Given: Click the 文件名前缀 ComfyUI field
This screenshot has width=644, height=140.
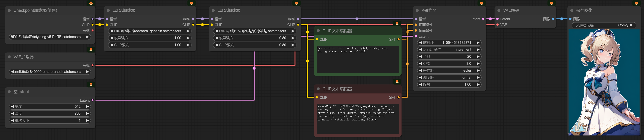Looking at the screenshot, I should [x=604, y=25].
